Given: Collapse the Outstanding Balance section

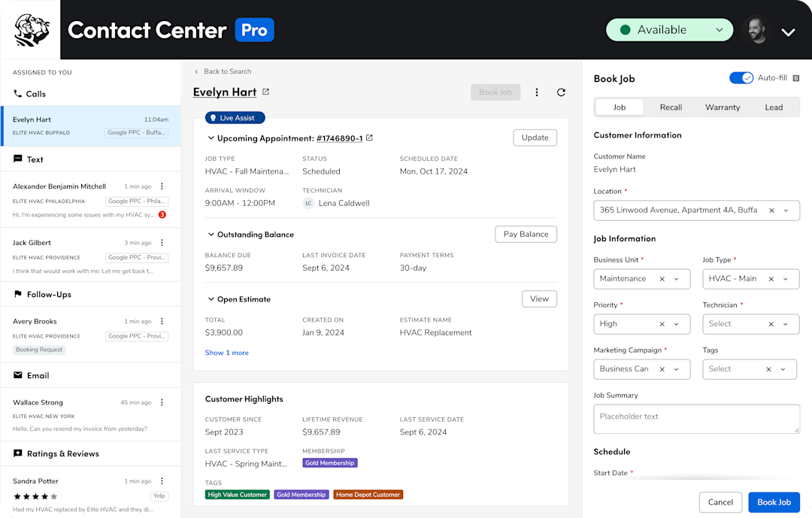Looking at the screenshot, I should coord(211,234).
